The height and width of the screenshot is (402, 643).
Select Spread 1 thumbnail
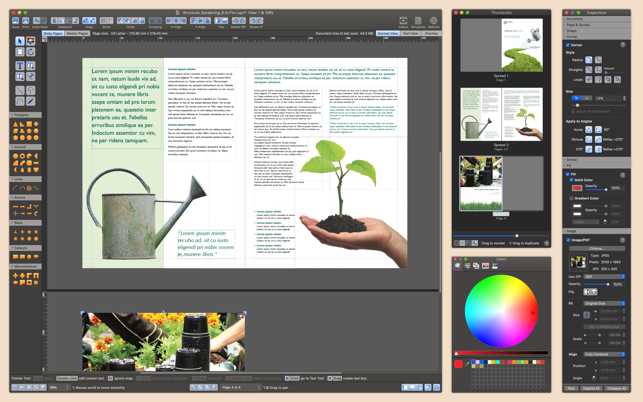click(501, 45)
